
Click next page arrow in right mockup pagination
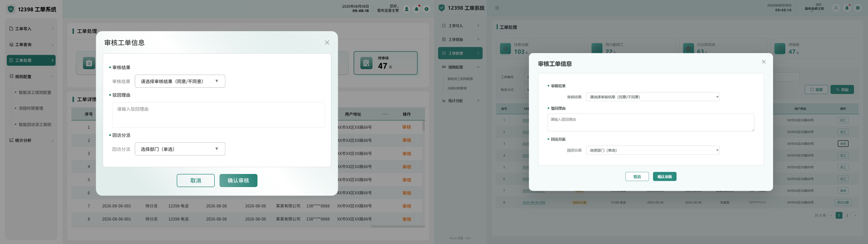[x=855, y=216]
